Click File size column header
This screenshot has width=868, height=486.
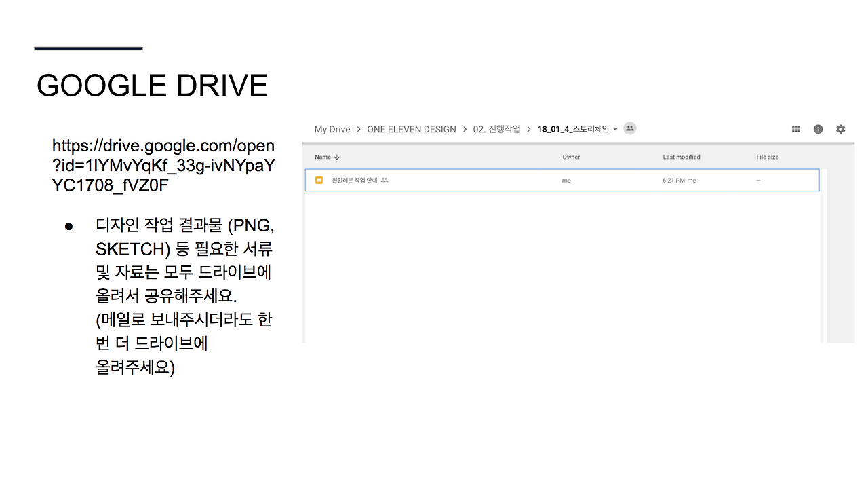pyautogui.click(x=768, y=157)
